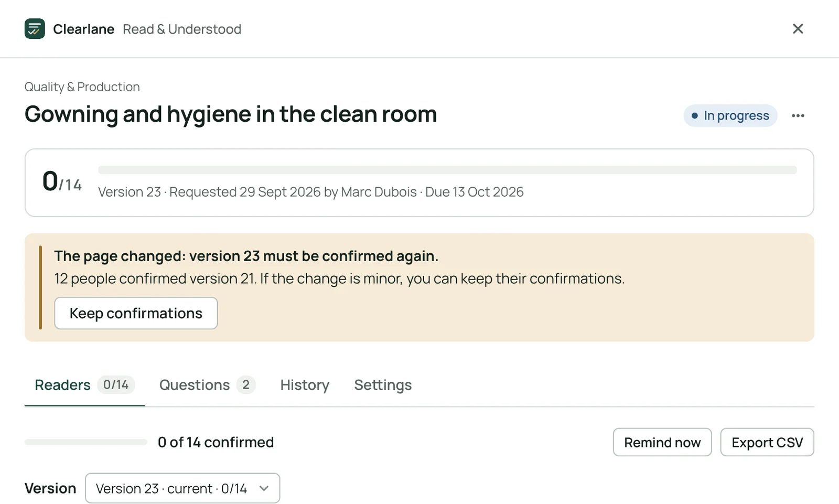Click the Clearlane app name
This screenshot has height=504, width=839.
tap(83, 29)
